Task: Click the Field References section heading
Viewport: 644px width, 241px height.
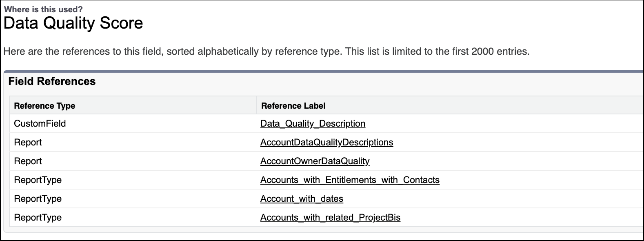Action: (x=52, y=81)
